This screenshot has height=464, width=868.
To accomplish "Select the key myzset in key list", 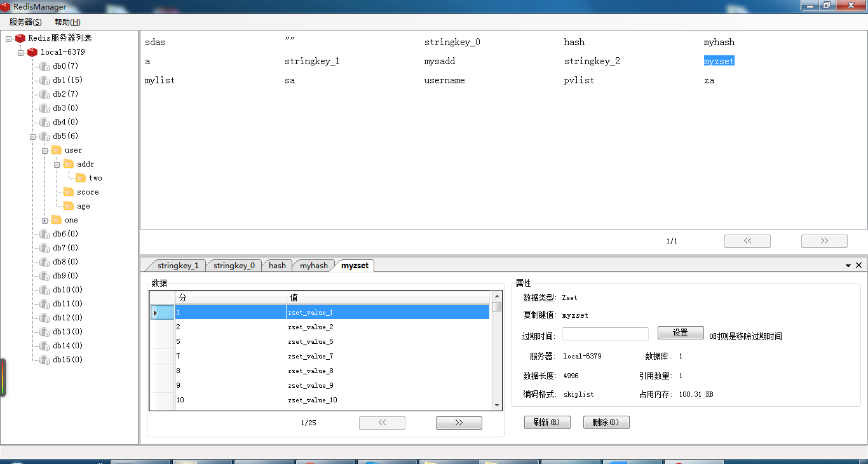I will (x=719, y=62).
